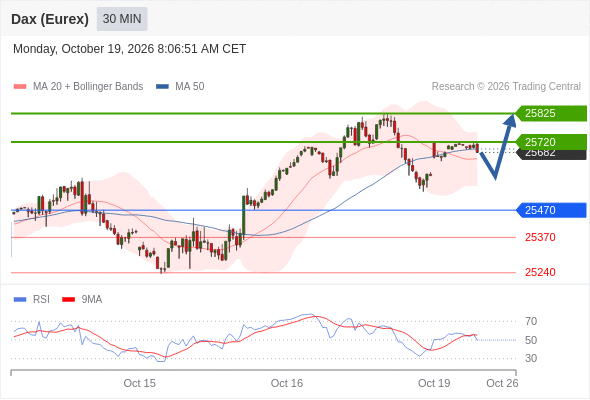Viewport: 590px width, 400px height.
Task: Click the blue 25470 pivot tag
Action: 551,210
